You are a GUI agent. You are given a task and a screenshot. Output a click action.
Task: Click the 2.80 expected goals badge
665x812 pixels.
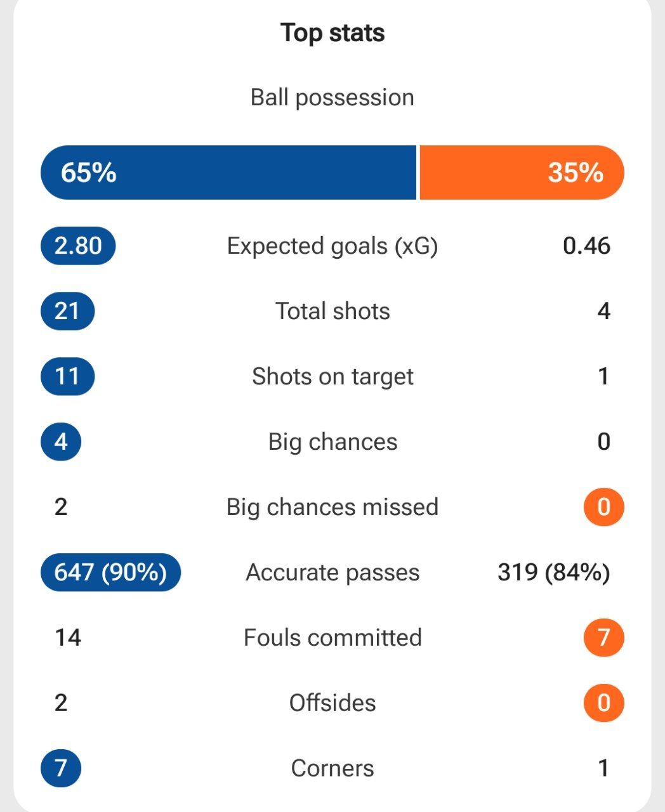pos(78,246)
